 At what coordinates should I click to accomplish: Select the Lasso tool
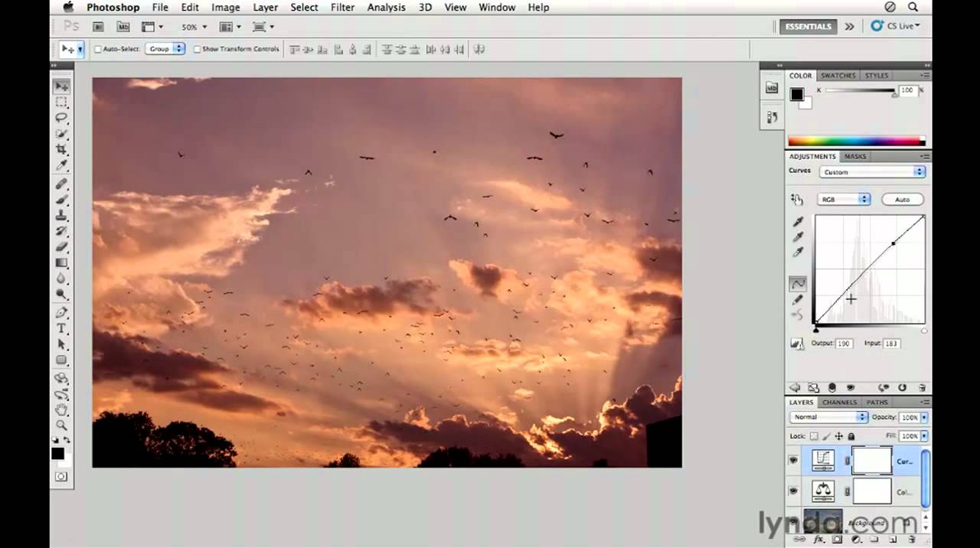[x=61, y=119]
